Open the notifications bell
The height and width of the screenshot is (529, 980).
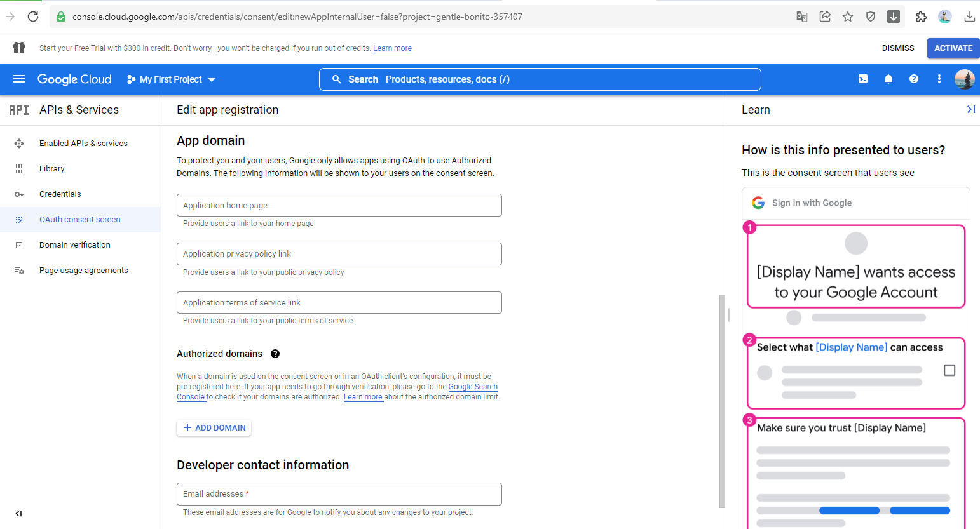888,79
